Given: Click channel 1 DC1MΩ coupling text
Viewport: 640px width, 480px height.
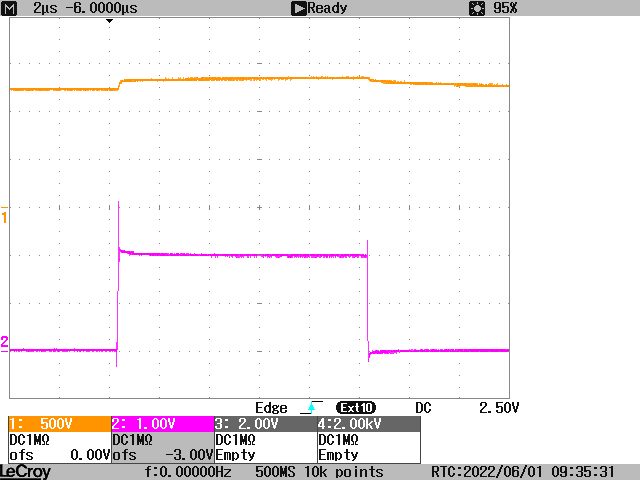Looking at the screenshot, I should (x=29, y=440).
